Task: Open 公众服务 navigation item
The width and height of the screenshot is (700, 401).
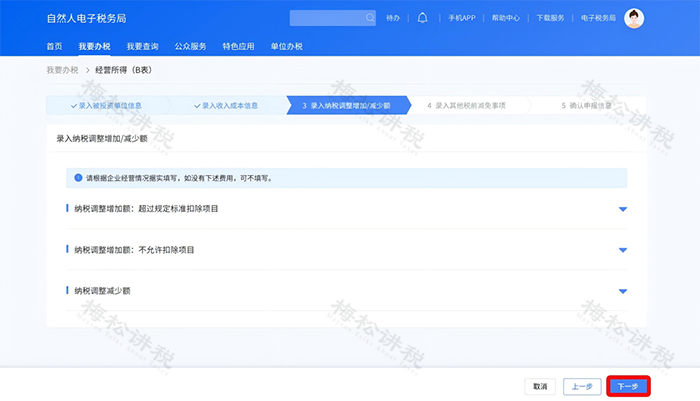Action: click(190, 46)
